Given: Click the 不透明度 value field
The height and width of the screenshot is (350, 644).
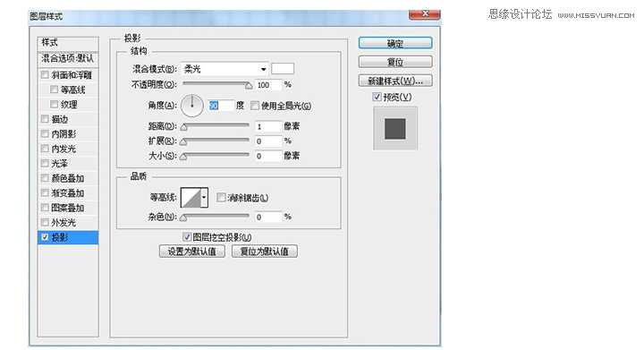Looking at the screenshot, I should [x=268, y=85].
